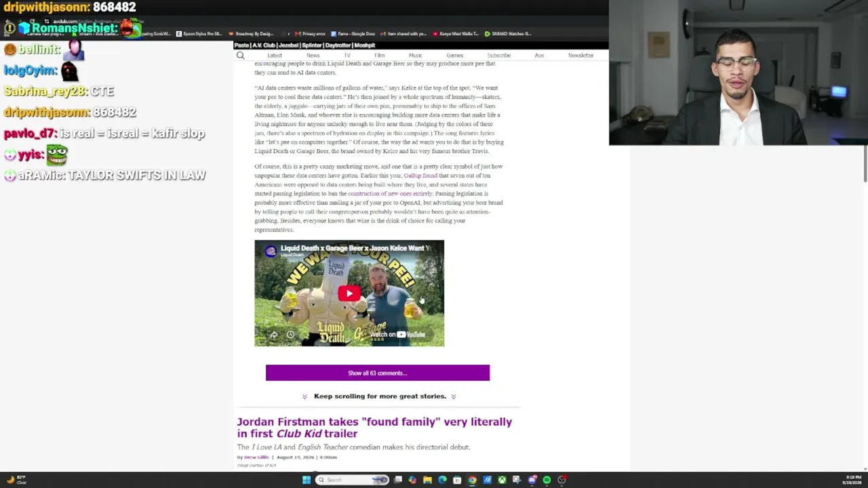This screenshot has width=868, height=488.
Task: Open the SNEAKO Watches bookmark
Action: pyautogui.click(x=508, y=34)
